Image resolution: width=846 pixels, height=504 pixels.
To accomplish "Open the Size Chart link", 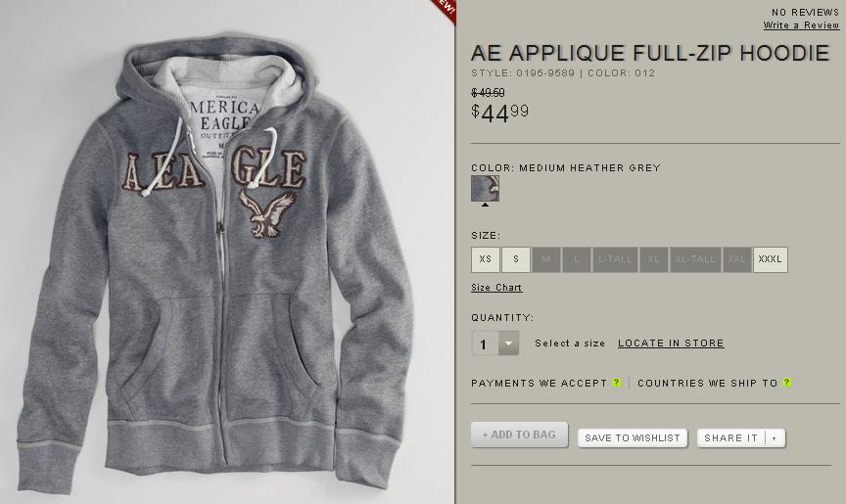I will [x=496, y=288].
